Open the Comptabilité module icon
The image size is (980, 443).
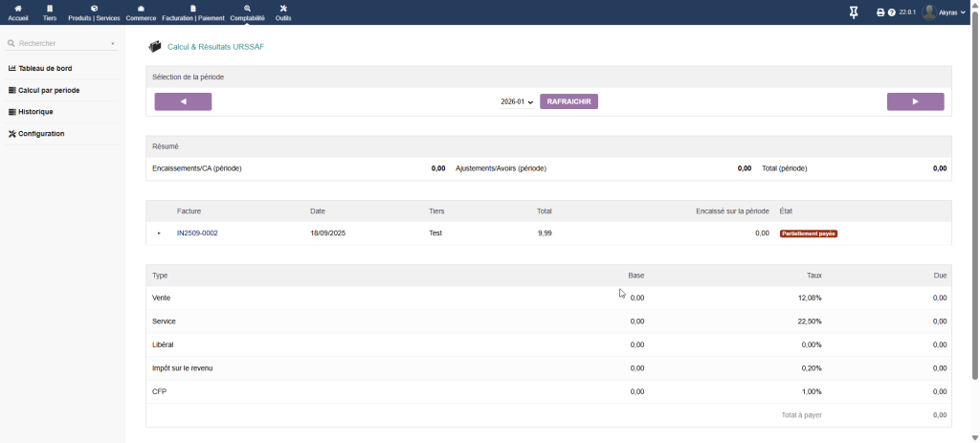[x=248, y=9]
